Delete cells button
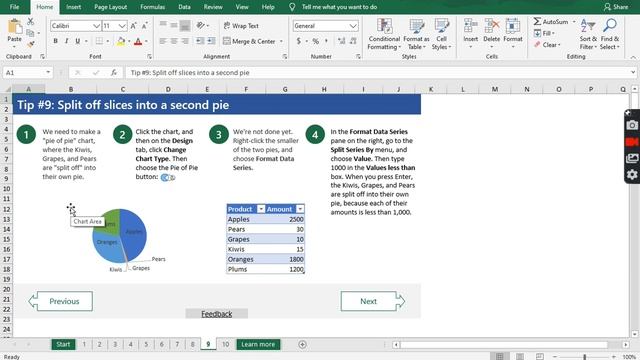The width and height of the screenshot is (640, 360). click(491, 33)
